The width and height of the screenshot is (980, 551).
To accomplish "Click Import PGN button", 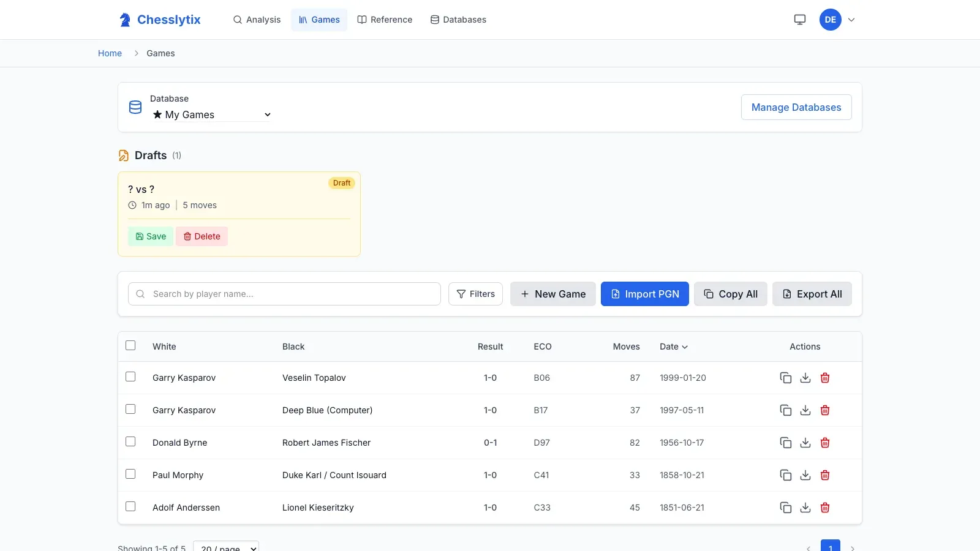I will click(x=645, y=294).
